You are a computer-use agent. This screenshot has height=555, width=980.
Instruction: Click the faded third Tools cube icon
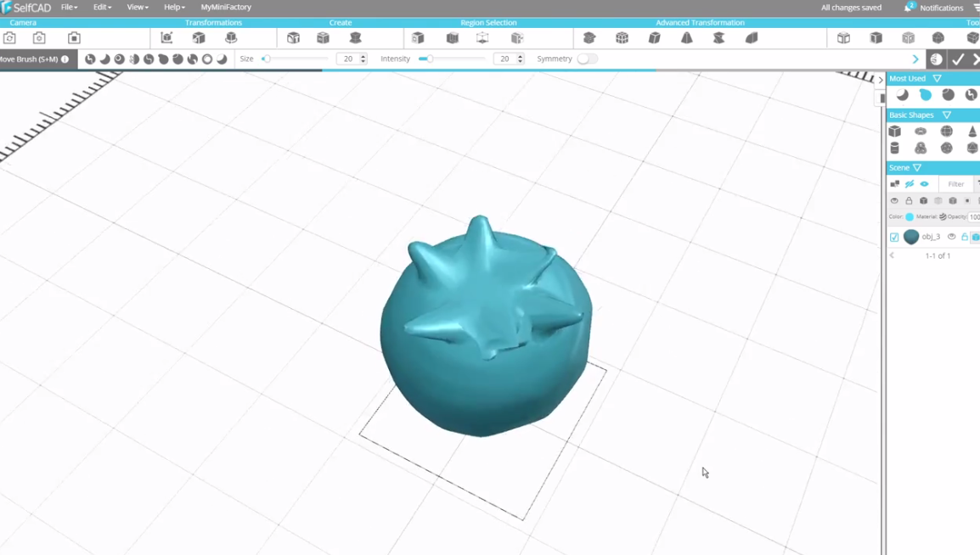(x=908, y=38)
